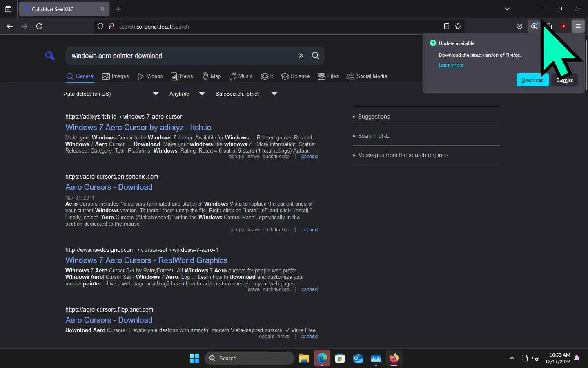Screen dimensions: 588x368
Task: Switch to News category
Action: [x=182, y=76]
